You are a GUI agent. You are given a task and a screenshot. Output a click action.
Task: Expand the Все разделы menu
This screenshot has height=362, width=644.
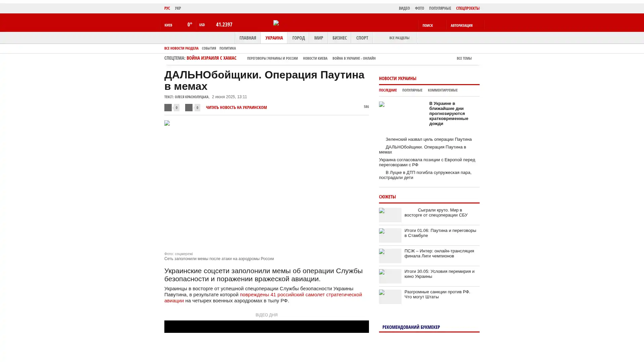pyautogui.click(x=399, y=38)
